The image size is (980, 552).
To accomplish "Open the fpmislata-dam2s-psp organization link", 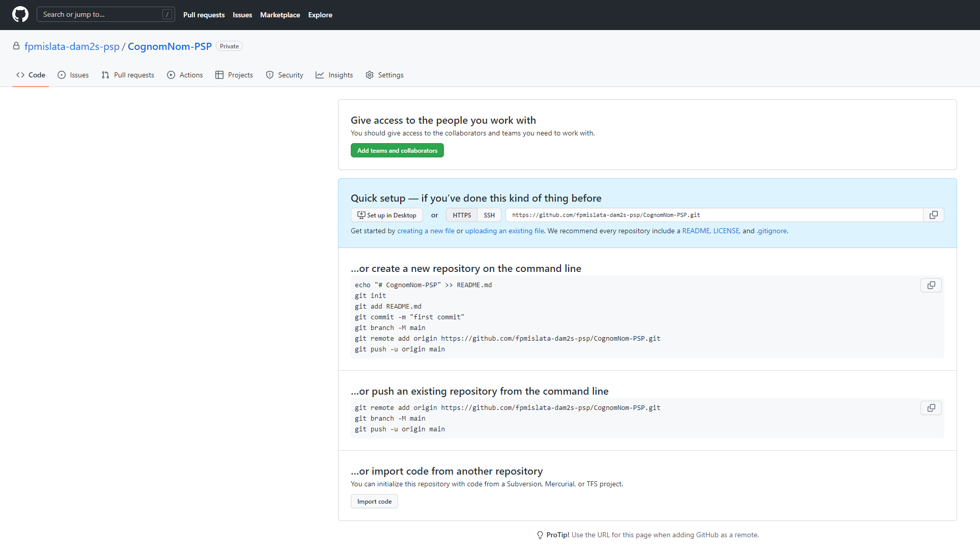I will (x=72, y=46).
